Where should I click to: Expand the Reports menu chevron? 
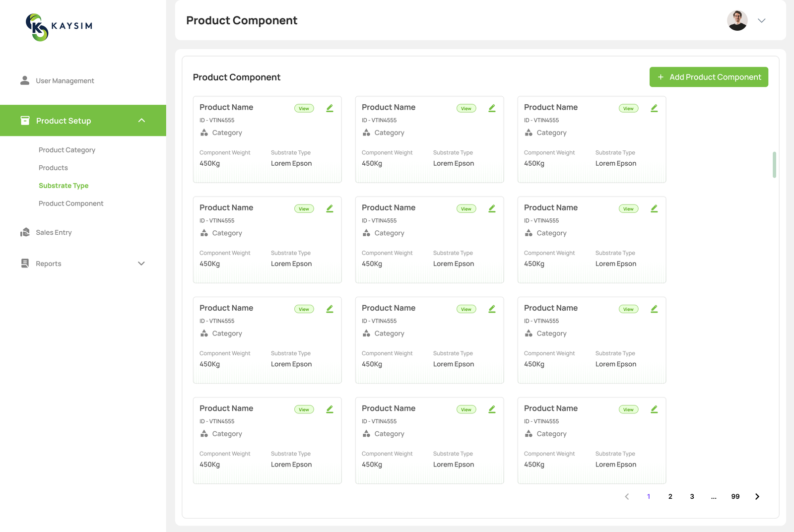coord(141,264)
